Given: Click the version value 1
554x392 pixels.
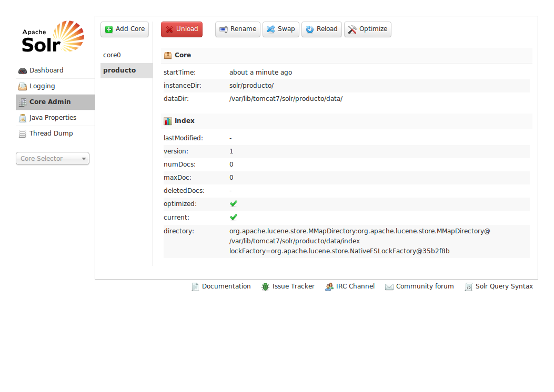Looking at the screenshot, I should tap(231, 151).
